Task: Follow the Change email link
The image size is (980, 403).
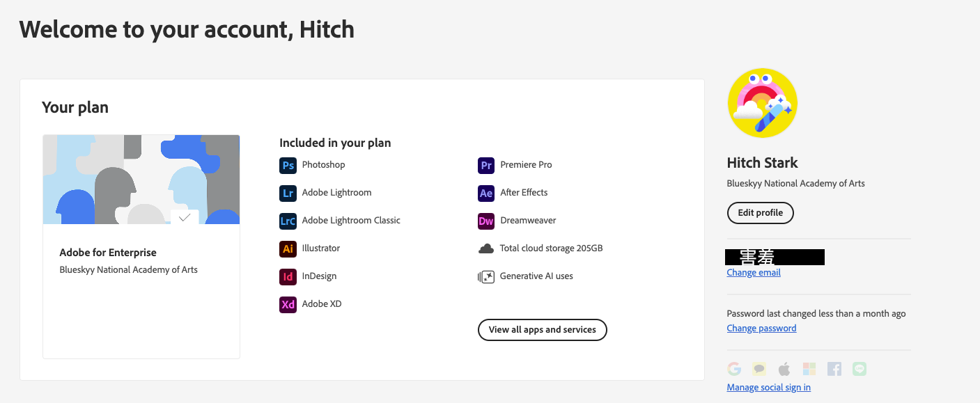Action: 754,273
